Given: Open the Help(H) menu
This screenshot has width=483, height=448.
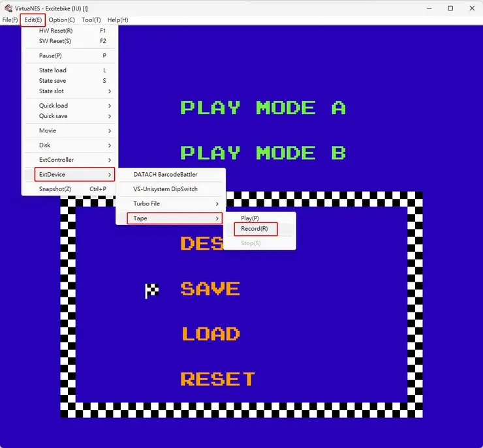Looking at the screenshot, I should coord(117,20).
